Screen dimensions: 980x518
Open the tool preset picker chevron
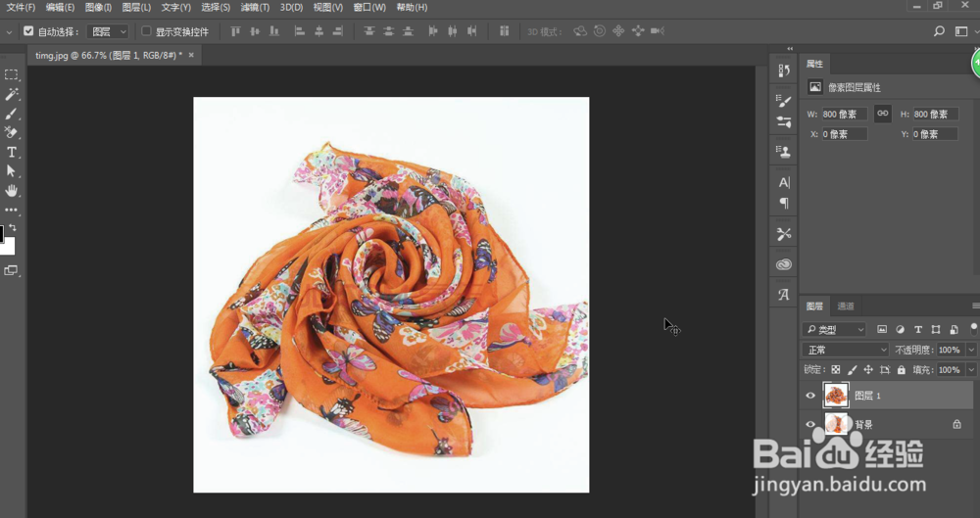pyautogui.click(x=9, y=31)
